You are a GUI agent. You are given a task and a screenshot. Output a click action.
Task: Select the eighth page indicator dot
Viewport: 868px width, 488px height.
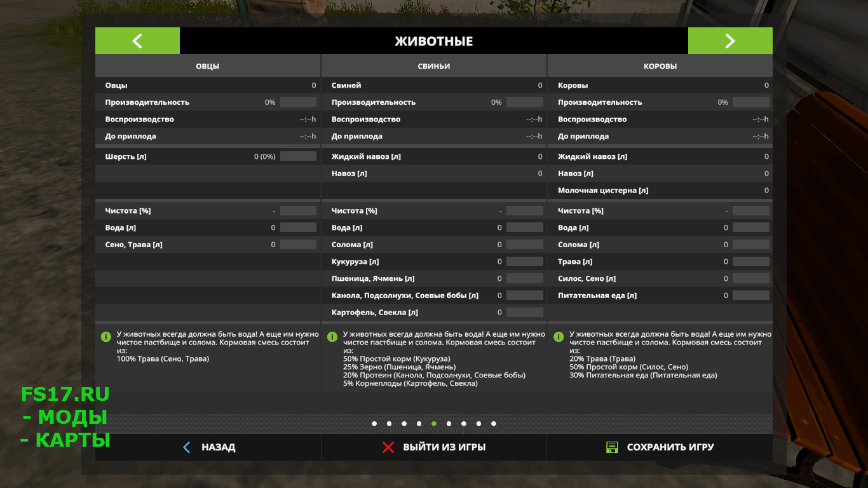(x=478, y=423)
